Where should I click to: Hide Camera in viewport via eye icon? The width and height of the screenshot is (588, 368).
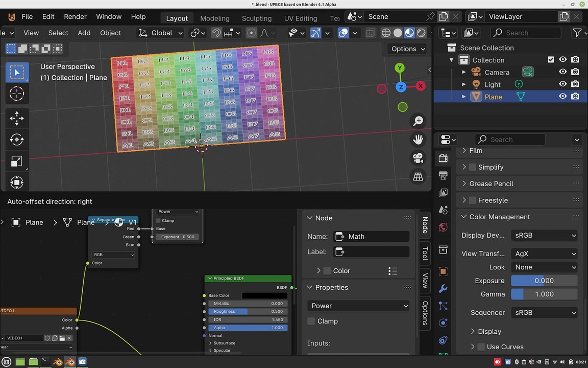pyautogui.click(x=563, y=72)
